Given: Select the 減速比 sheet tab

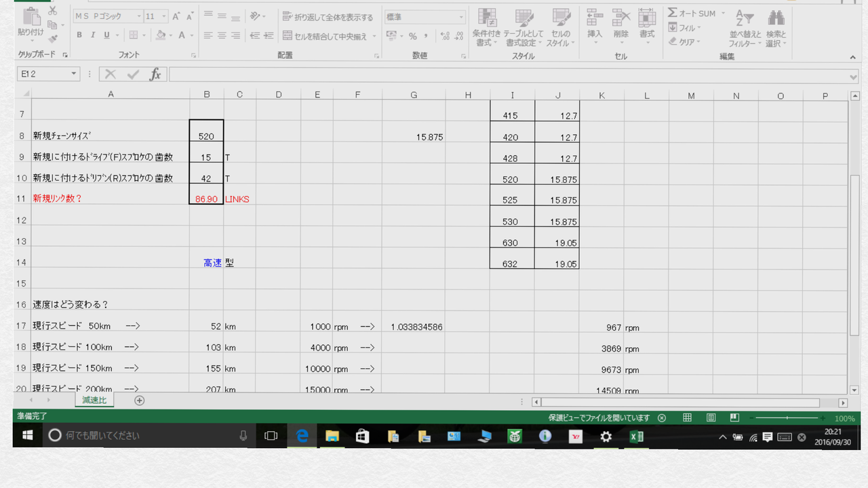Looking at the screenshot, I should [x=94, y=400].
